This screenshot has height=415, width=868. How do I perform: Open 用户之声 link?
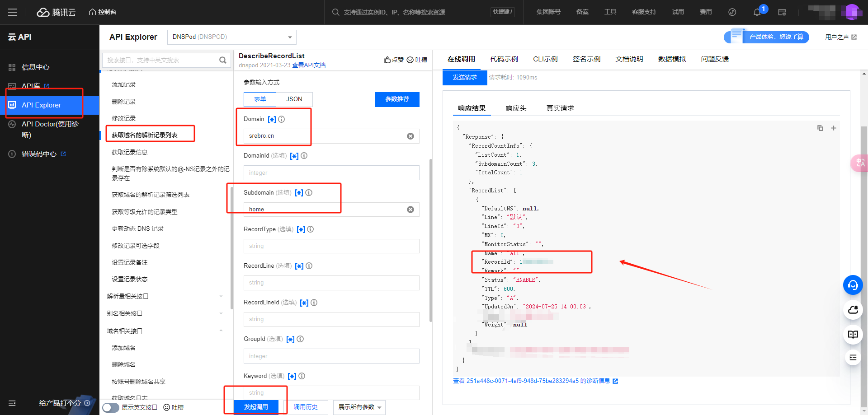click(841, 37)
